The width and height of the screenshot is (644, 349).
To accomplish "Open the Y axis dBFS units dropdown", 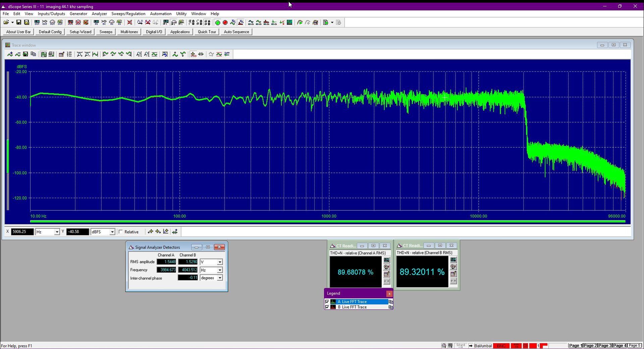I will (x=112, y=232).
